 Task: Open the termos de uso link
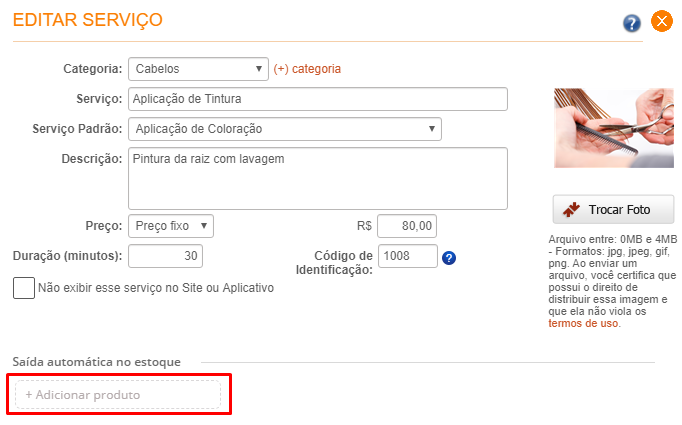(x=584, y=323)
